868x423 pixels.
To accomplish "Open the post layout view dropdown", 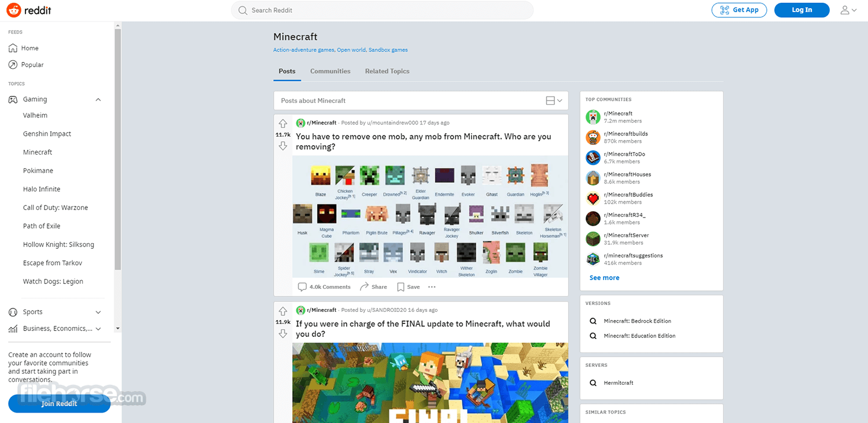I will (x=554, y=101).
